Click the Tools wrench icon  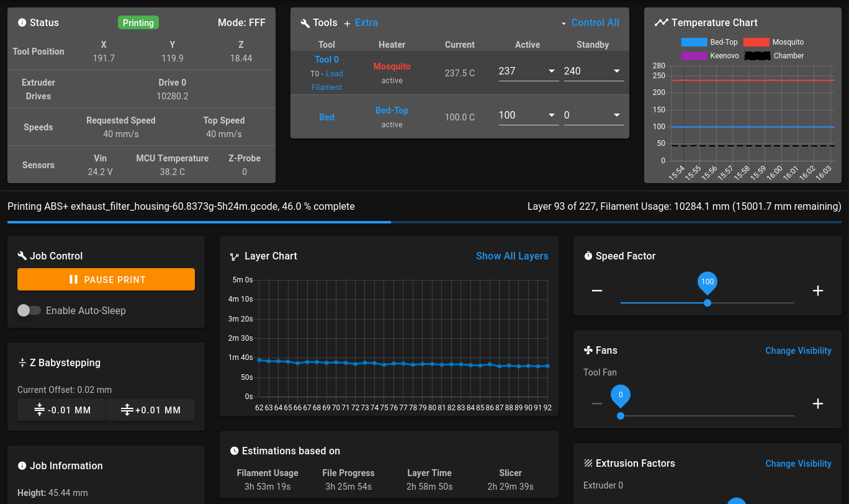click(x=305, y=23)
